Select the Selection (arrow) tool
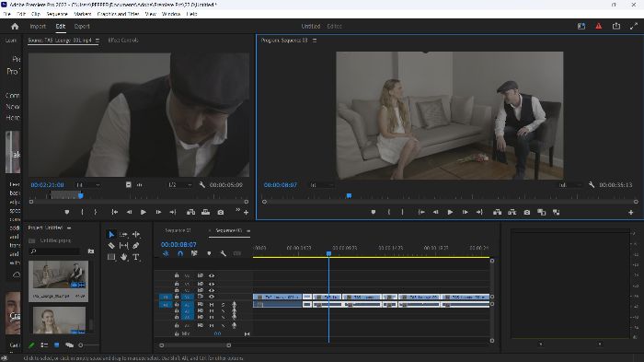 111,235
